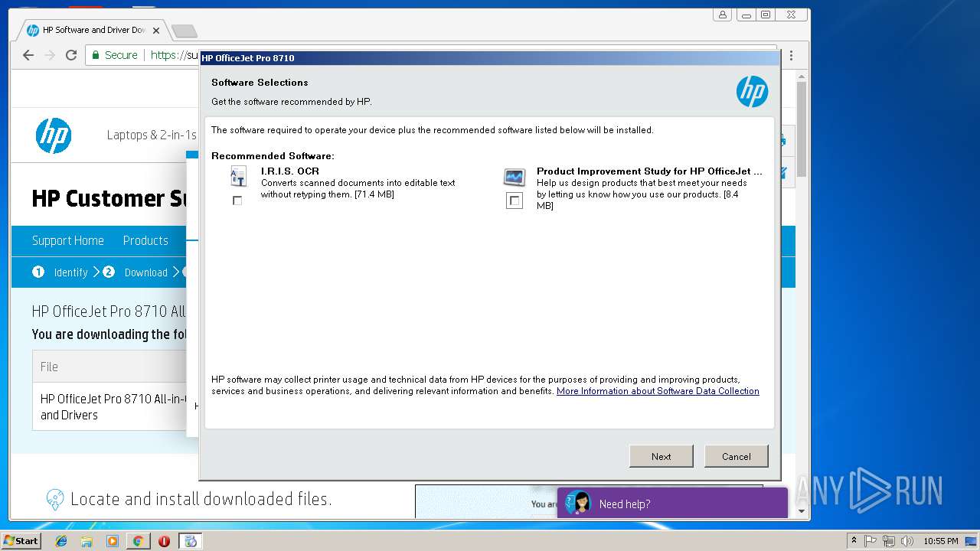Open Chrome's three-dot menu
Screen dimensions: 980x551
tap(791, 55)
